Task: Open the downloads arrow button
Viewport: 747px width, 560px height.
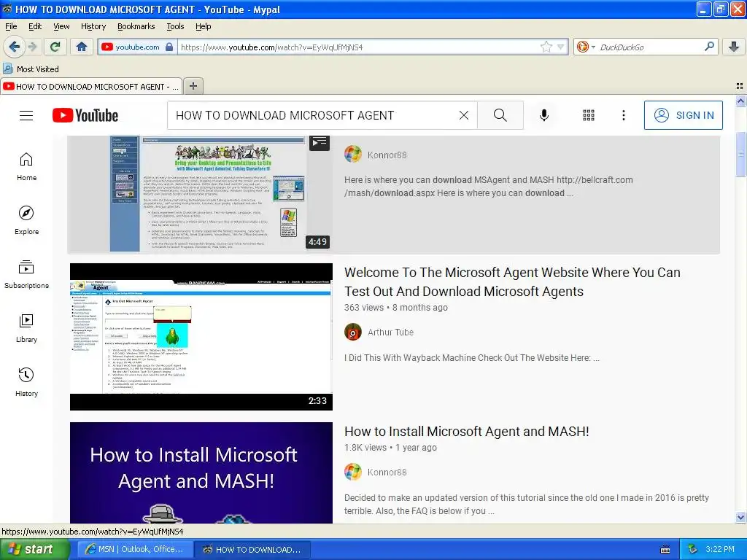Action: pos(734,47)
